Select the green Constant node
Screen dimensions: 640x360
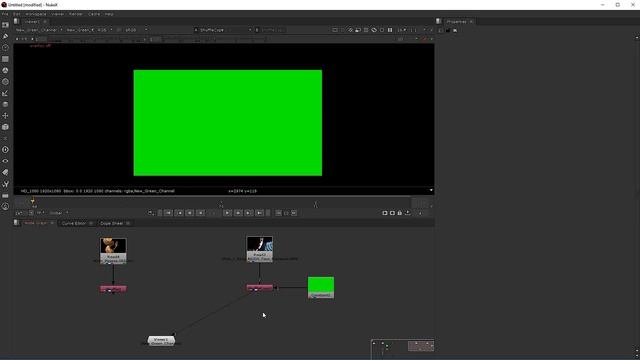[x=321, y=287]
